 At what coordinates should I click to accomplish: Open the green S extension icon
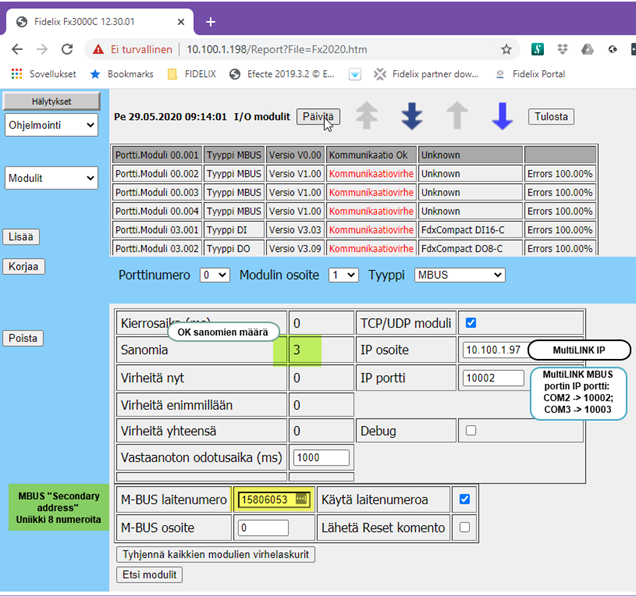click(x=537, y=49)
